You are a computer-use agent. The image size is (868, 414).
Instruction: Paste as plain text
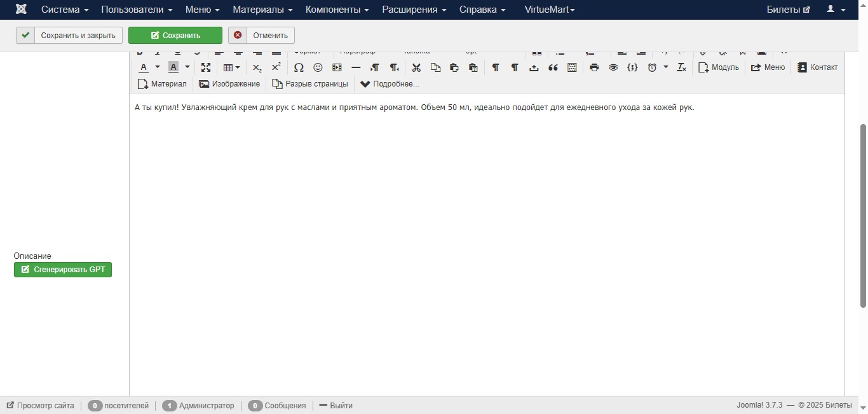click(473, 67)
